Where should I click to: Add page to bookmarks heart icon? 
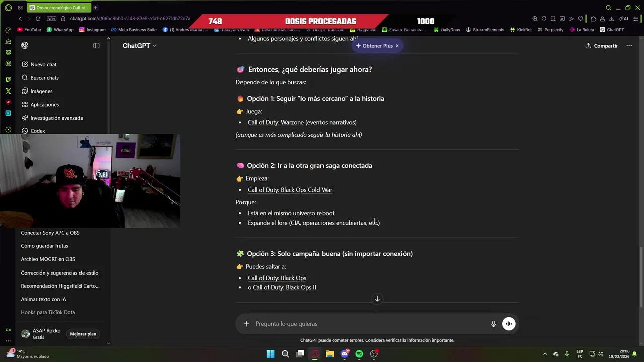tap(580, 19)
